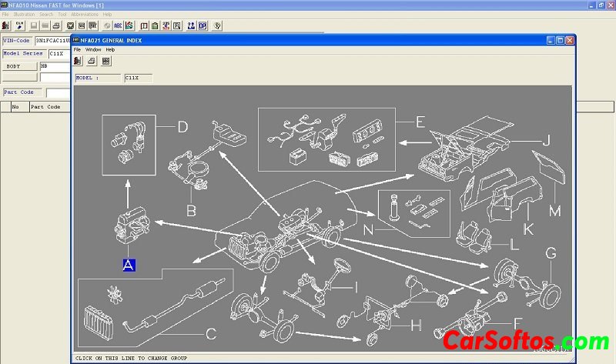Click the VIN-Code input field
The image size is (616, 364).
point(52,40)
